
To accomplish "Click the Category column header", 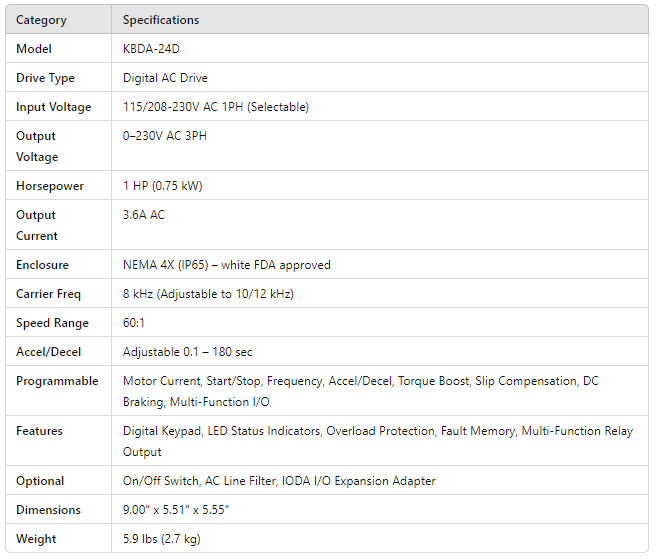I will (41, 20).
